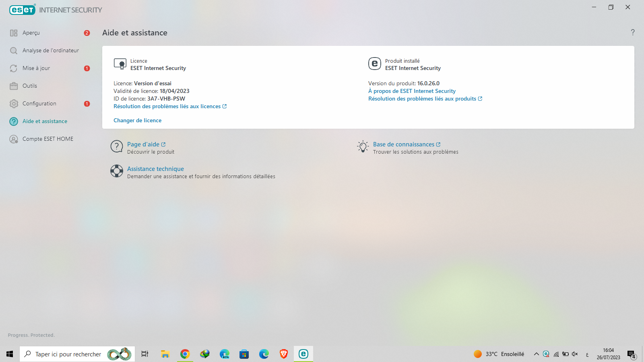Click the magnifier computer scan icon

click(14, 51)
